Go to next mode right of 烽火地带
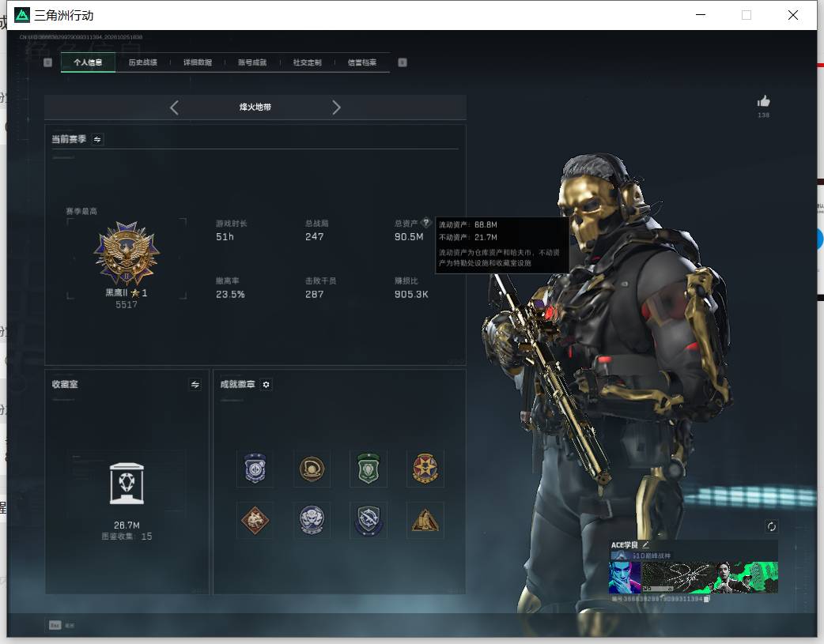Viewport: 824px width, 644px height. tap(336, 107)
